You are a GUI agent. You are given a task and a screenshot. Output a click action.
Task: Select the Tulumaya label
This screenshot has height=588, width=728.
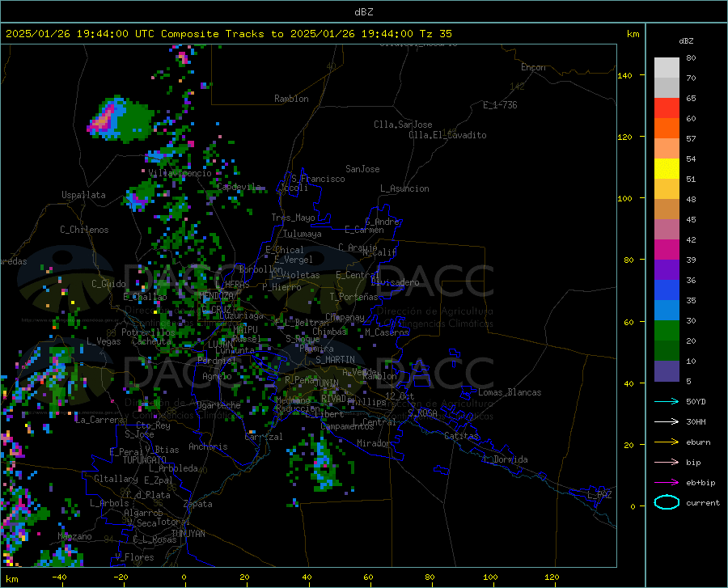click(303, 234)
